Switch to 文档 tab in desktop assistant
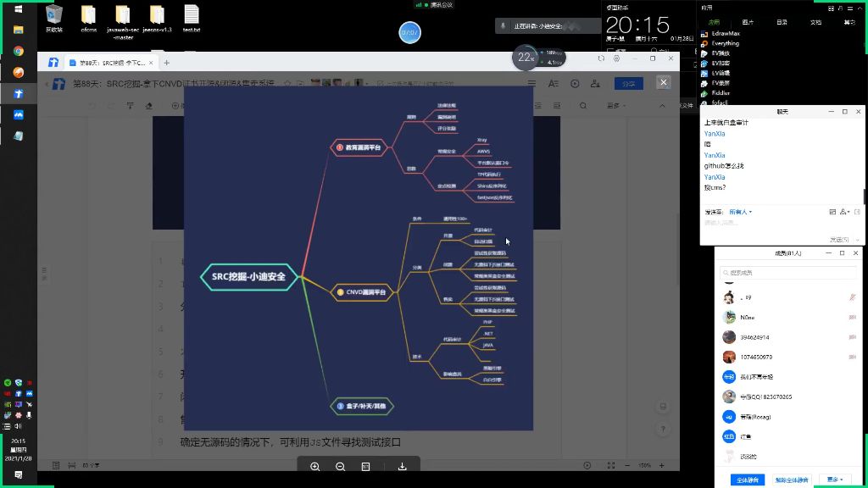This screenshot has height=488, width=868. [816, 22]
